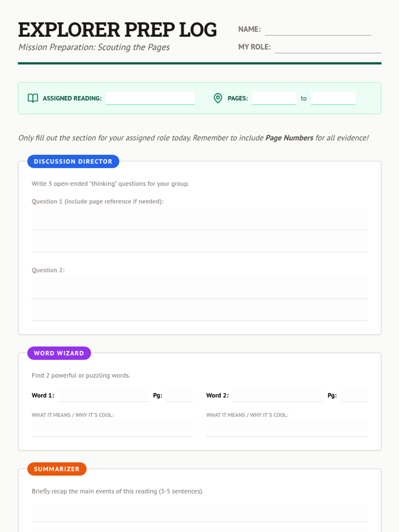Select the Discussion Director badge
This screenshot has height=532, width=399.
[x=73, y=161]
